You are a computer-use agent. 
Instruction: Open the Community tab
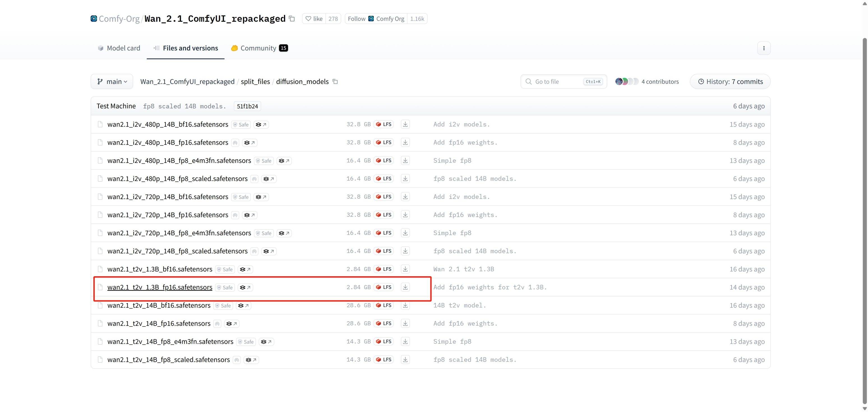click(259, 48)
